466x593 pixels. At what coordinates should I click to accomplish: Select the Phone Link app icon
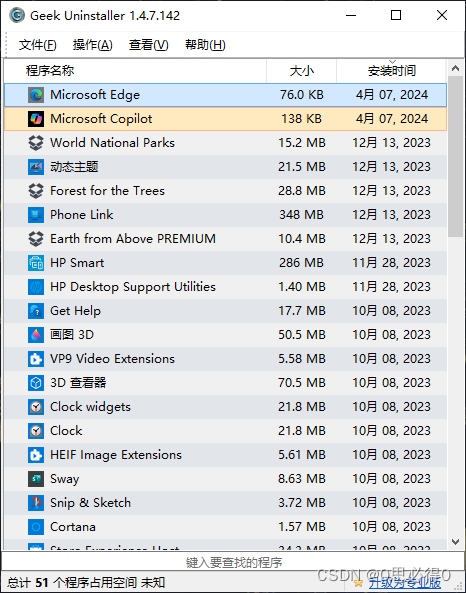36,215
